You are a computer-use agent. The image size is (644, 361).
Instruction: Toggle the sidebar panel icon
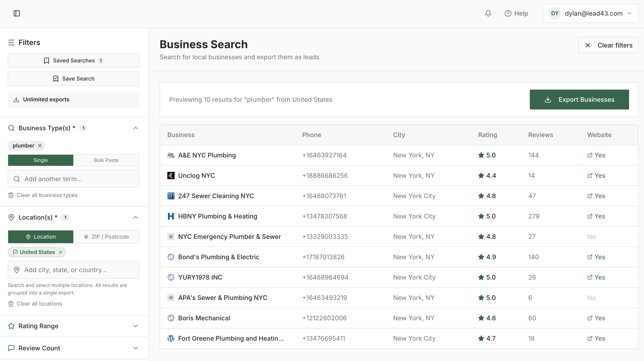17,13
